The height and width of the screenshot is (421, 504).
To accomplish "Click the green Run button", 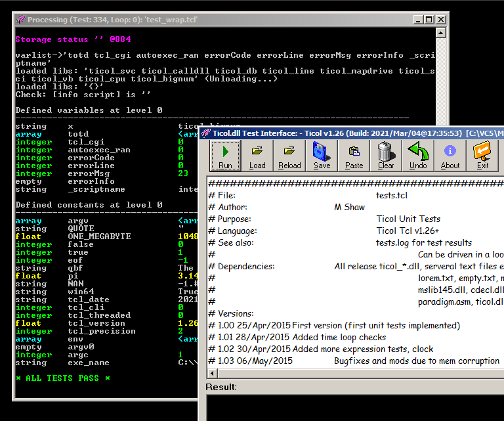I will coord(225,156).
